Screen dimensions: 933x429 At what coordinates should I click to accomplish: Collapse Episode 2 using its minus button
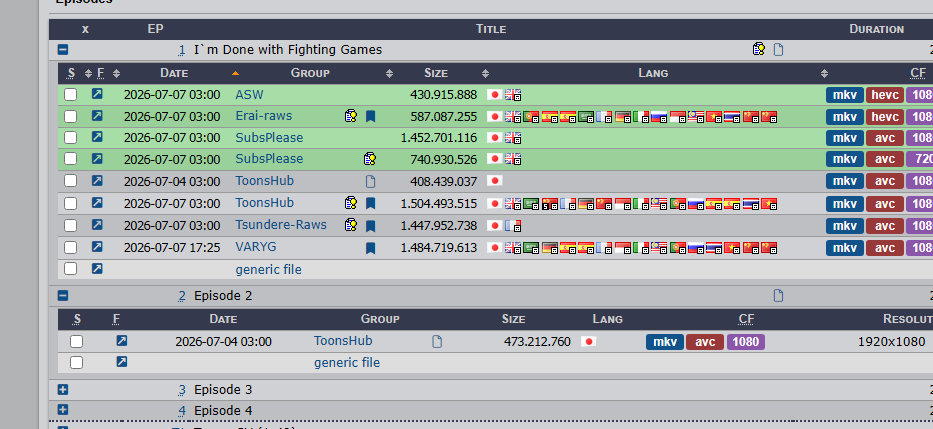(62, 295)
